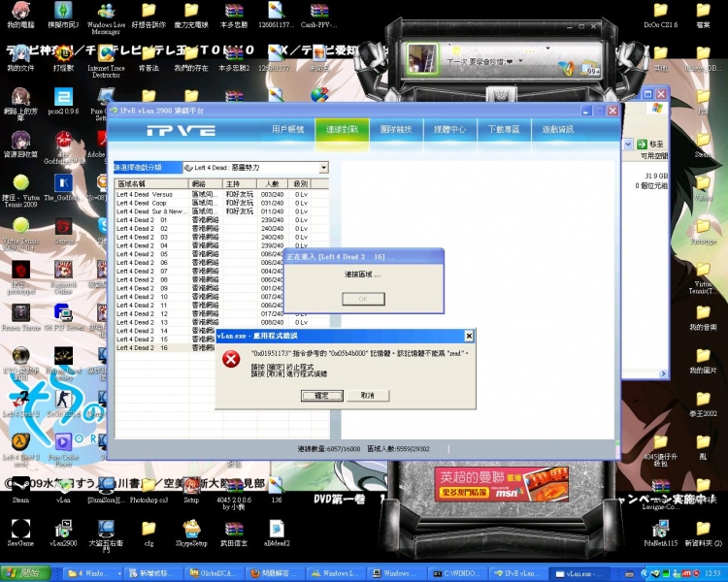Select the 遊戲資訊 tab
This screenshot has height=582, width=728.
pyautogui.click(x=557, y=129)
